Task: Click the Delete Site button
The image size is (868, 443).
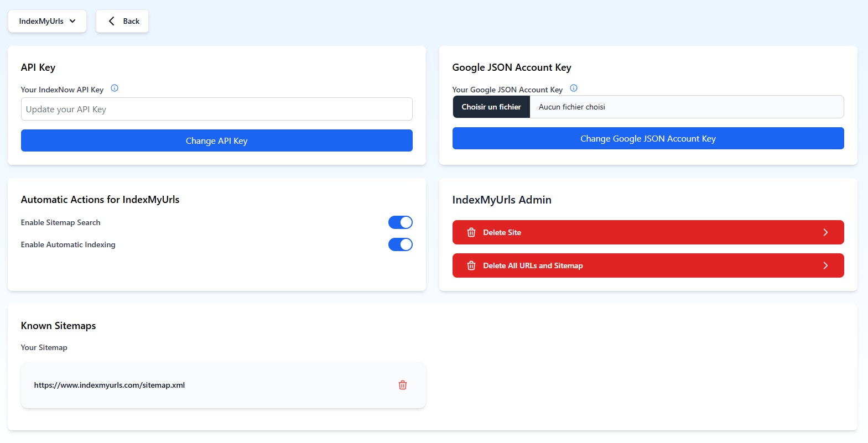Action: tap(648, 232)
